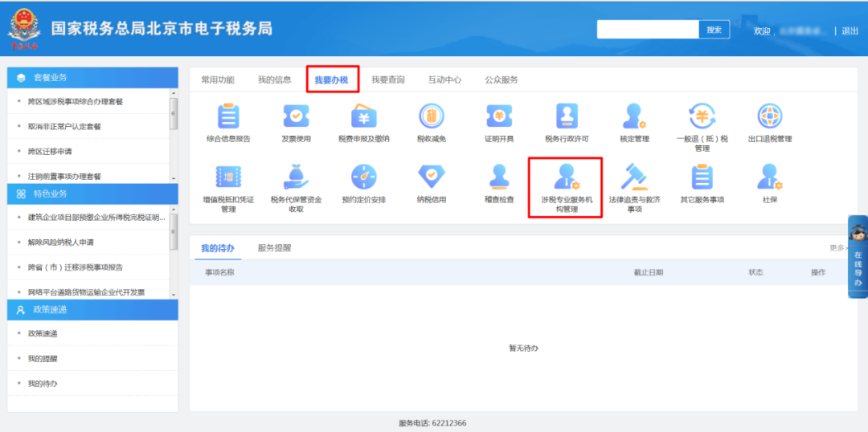
Task: Select 服务提醒 tab
Action: click(x=274, y=248)
